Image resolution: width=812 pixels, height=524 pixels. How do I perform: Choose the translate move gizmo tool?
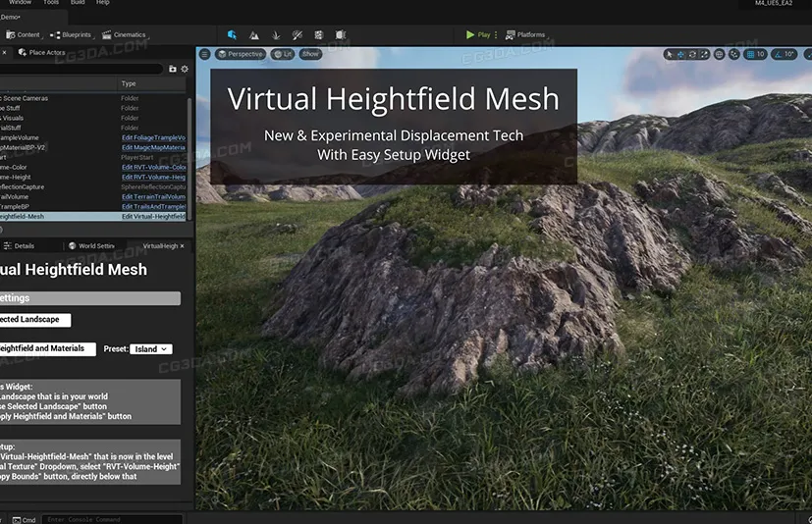coord(680,54)
